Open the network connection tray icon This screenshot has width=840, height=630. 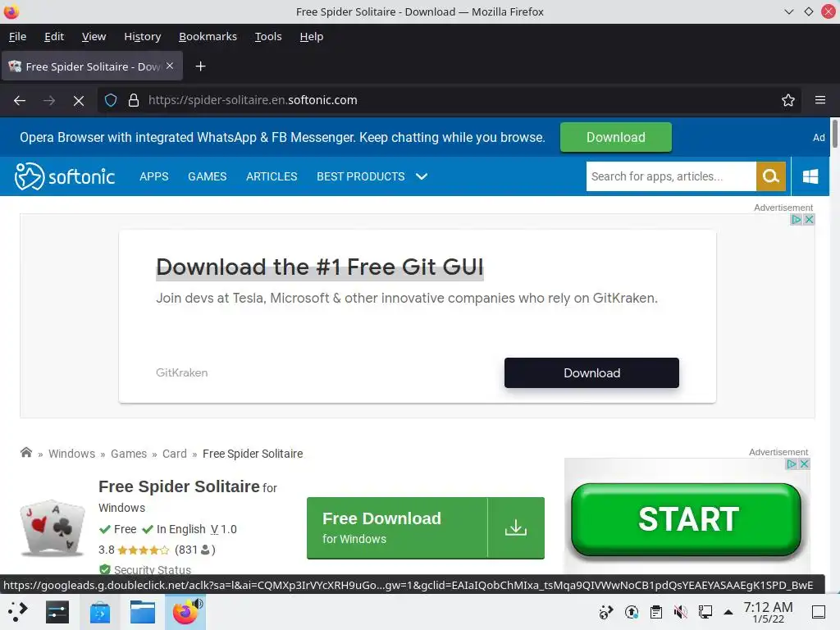pos(705,612)
